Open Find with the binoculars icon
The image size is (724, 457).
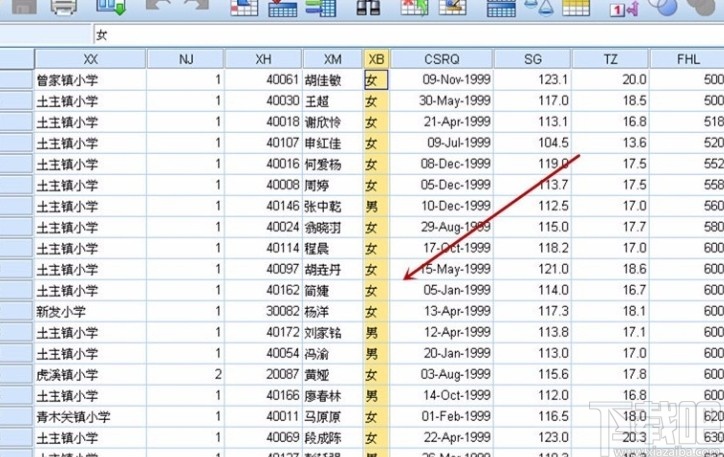(x=368, y=7)
